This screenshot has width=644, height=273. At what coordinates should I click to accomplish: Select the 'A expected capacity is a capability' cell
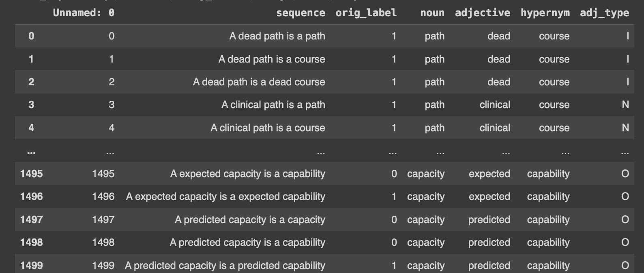tap(247, 174)
